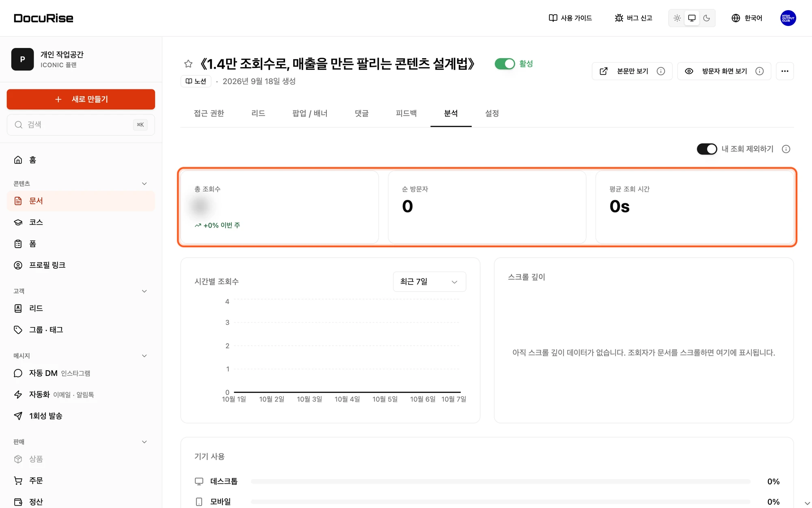Open 주문 in the sidebar
This screenshot has height=508, width=812.
pyautogui.click(x=81, y=480)
